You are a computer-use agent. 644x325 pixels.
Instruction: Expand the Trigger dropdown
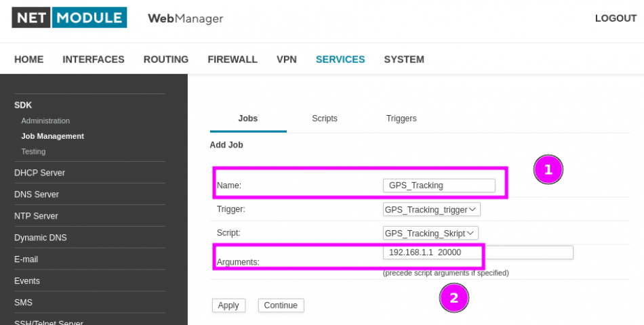[x=431, y=210]
